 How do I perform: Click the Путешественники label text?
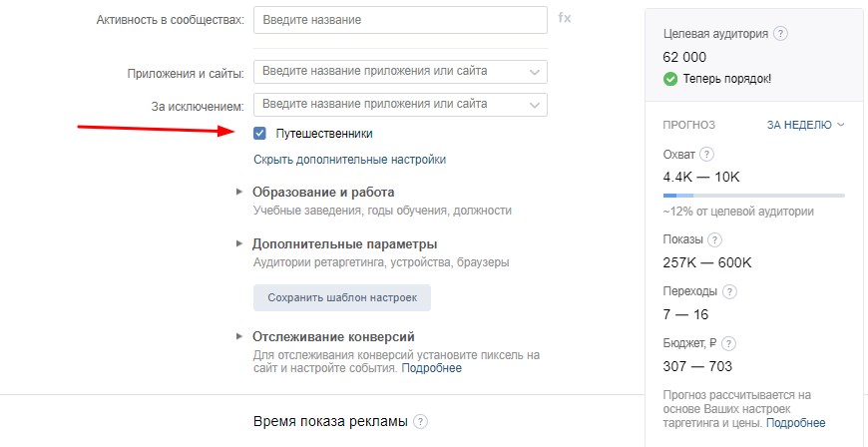point(324,134)
